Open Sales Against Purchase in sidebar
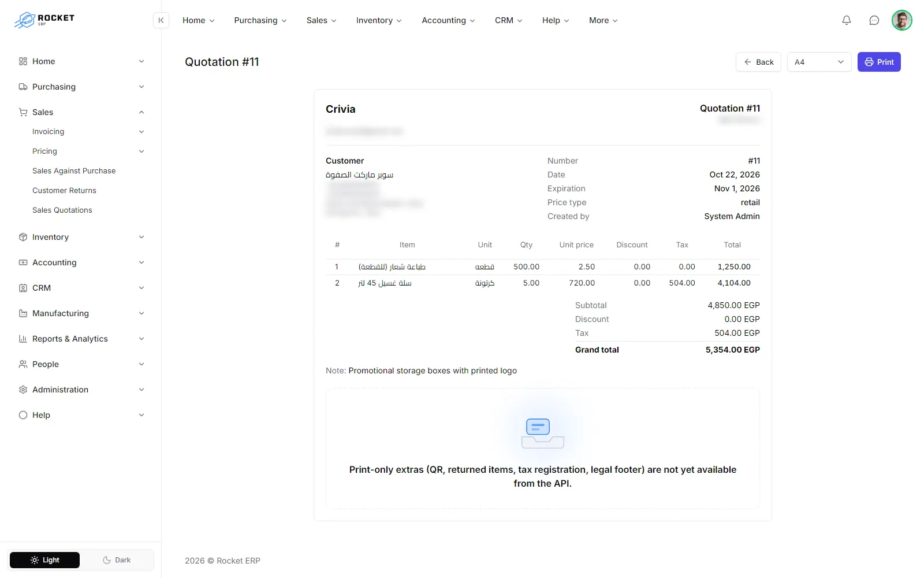 (x=74, y=171)
